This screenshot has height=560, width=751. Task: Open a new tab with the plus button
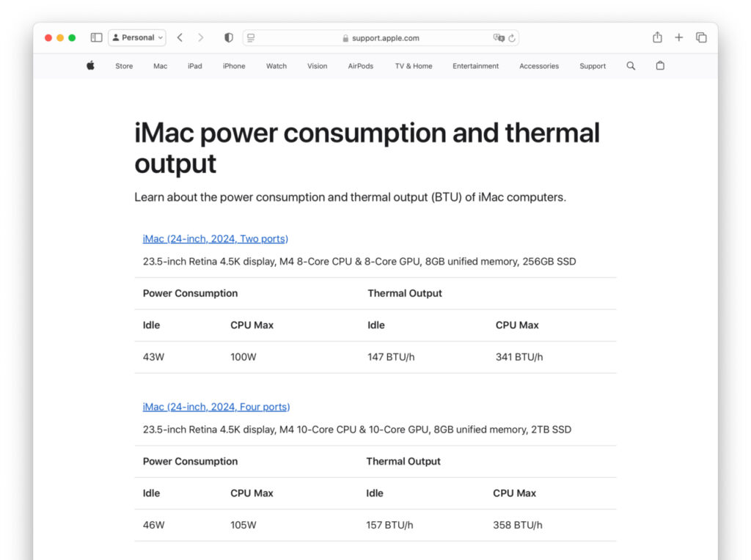pos(678,37)
